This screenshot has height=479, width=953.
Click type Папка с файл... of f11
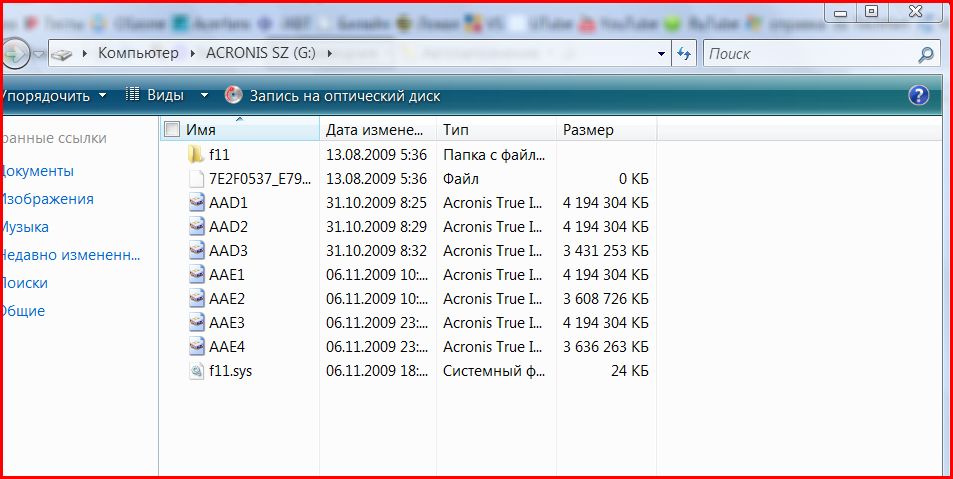click(494, 154)
